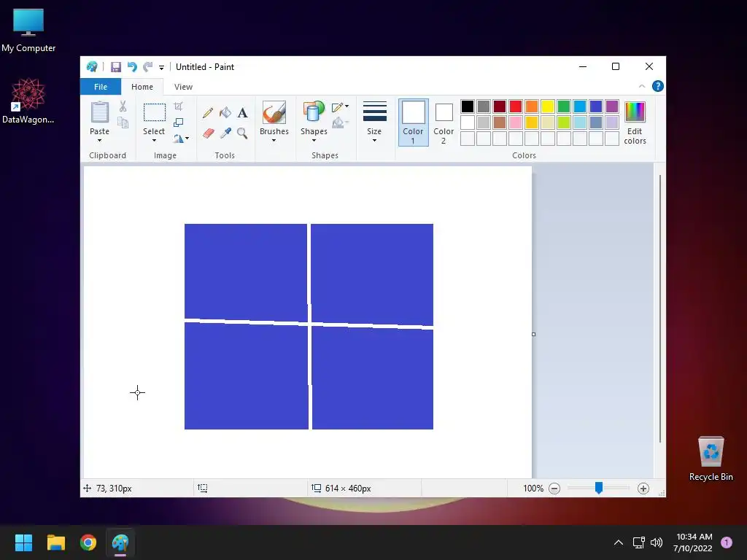Click the Shape outline icon
The height and width of the screenshot is (560, 747).
click(x=338, y=107)
